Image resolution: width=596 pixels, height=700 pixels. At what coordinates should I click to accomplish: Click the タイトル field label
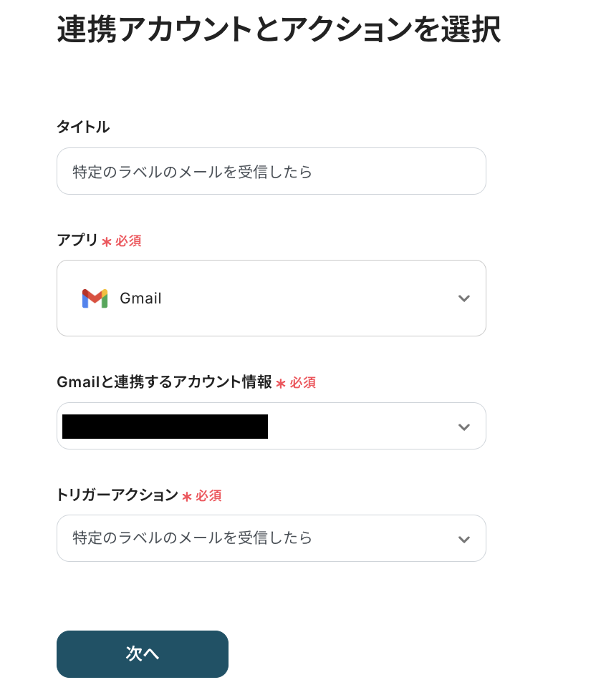(x=83, y=127)
